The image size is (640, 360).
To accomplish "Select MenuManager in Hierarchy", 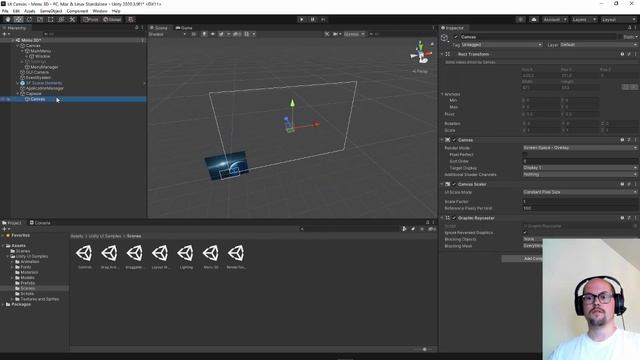I will coord(44,67).
